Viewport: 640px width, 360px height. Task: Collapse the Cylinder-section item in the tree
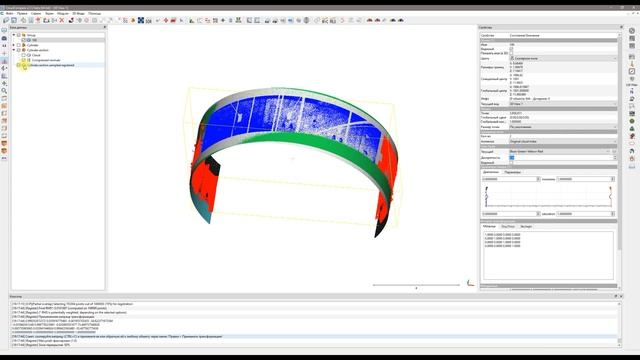[x=14, y=50]
